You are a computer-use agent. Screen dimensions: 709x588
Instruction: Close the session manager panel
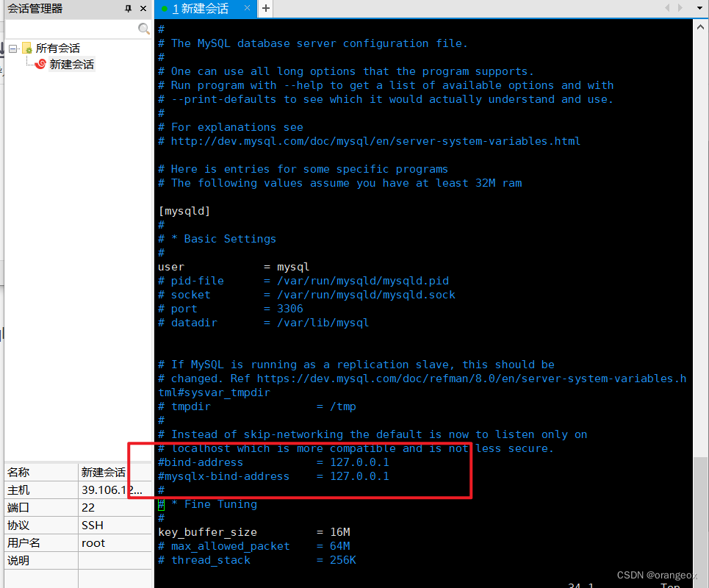pyautogui.click(x=143, y=9)
